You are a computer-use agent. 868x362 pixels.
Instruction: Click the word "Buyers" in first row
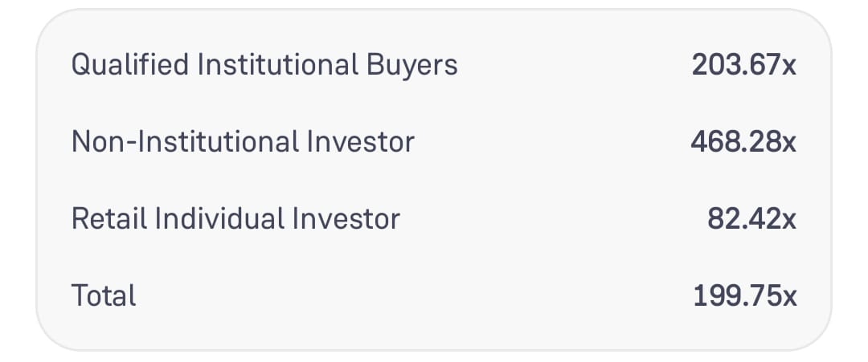click(412, 67)
